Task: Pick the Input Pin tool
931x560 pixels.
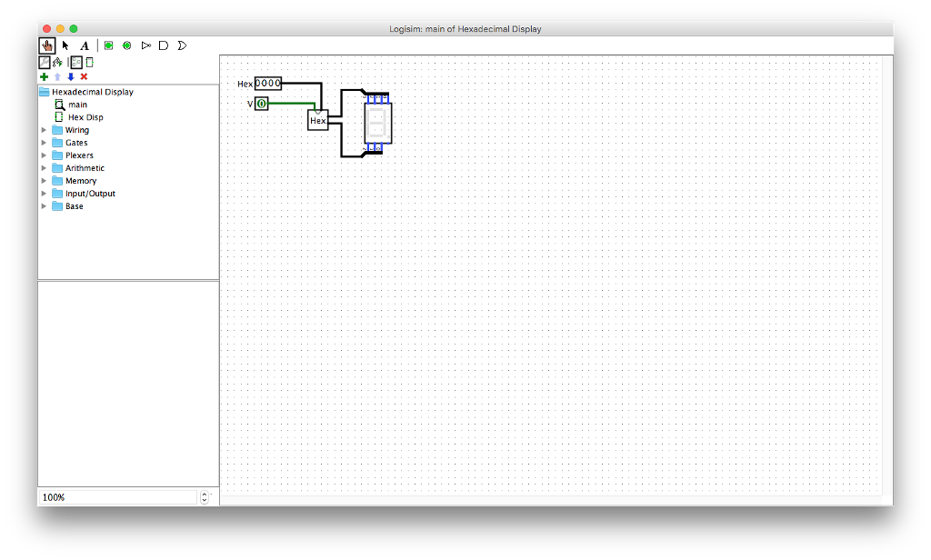Action: [x=108, y=45]
